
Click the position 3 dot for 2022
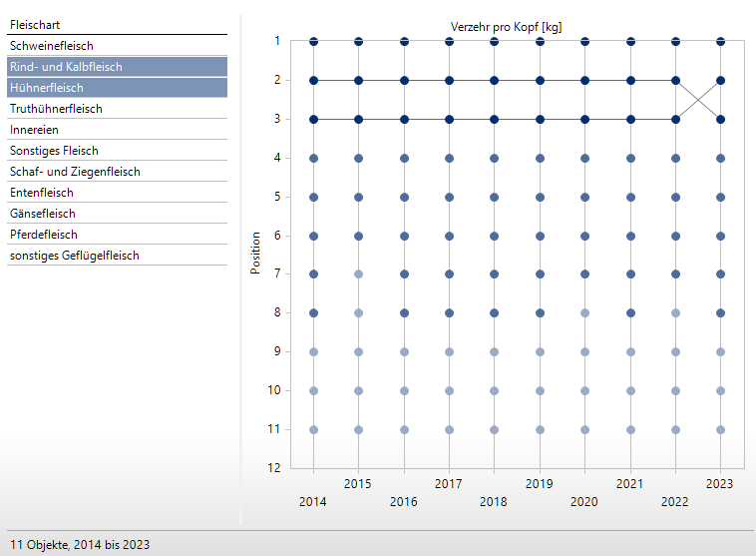676,119
